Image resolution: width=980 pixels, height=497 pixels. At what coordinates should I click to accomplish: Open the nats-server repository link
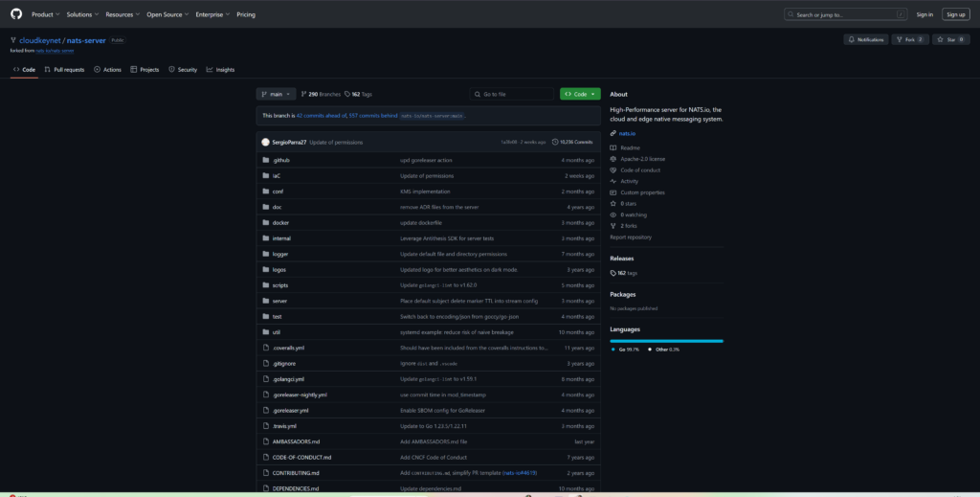coord(86,40)
